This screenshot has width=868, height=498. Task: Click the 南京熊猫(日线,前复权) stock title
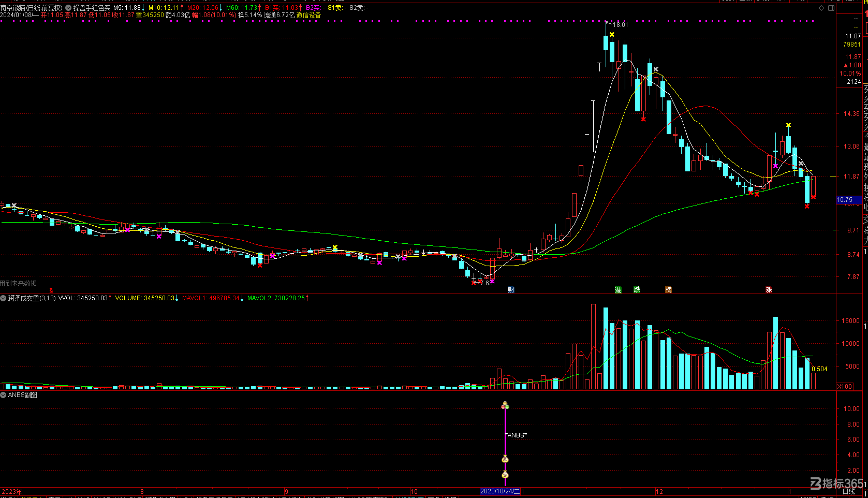click(32, 8)
